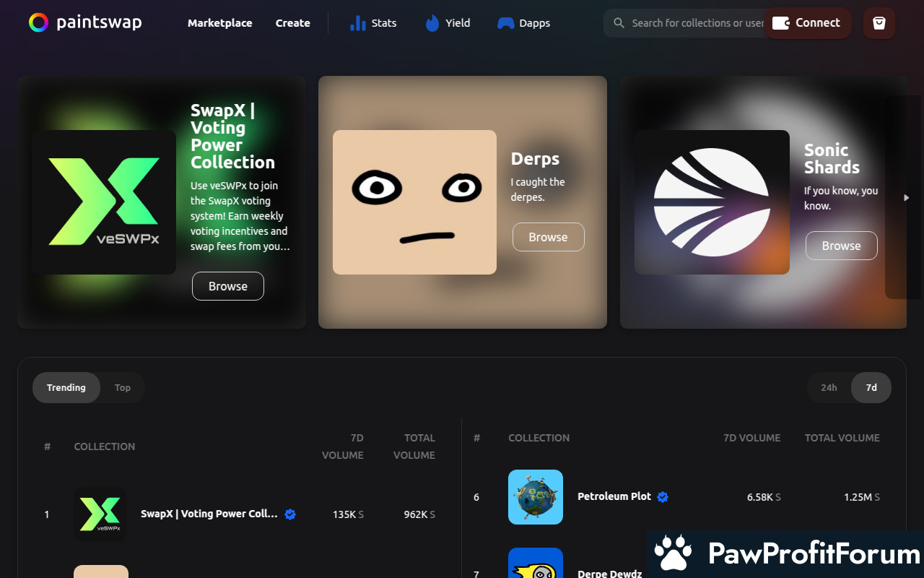The image size is (924, 578).
Task: Open Stats via the bar chart icon
Action: (x=357, y=23)
